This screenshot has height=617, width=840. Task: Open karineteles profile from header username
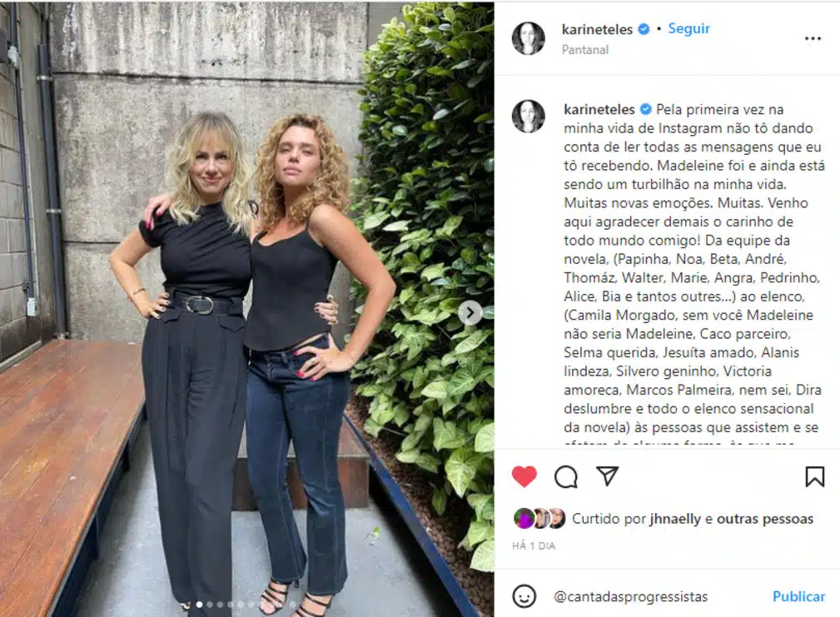pyautogui.click(x=597, y=29)
